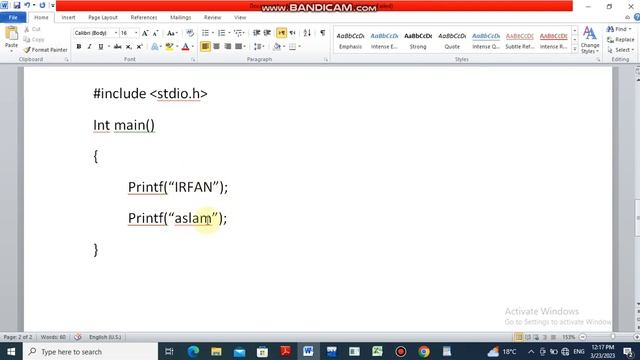This screenshot has height=360, width=640.
Task: Click the Windows Start button
Action: click(x=11, y=351)
